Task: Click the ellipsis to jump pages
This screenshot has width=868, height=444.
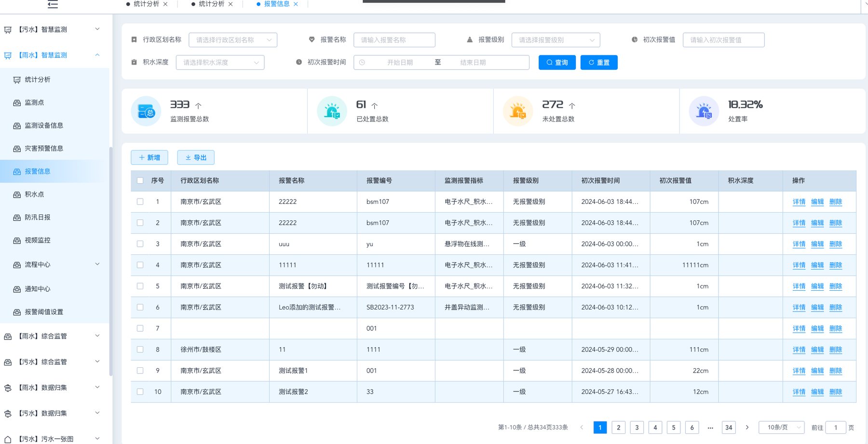Action: tap(710, 427)
